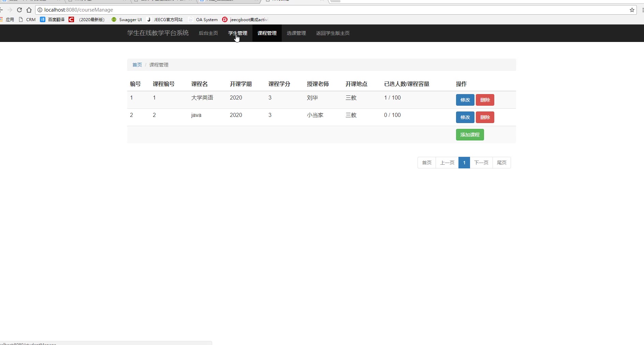Open the 百度翻译 bookmark
Viewport: 644px width, 345px height.
(52, 19)
